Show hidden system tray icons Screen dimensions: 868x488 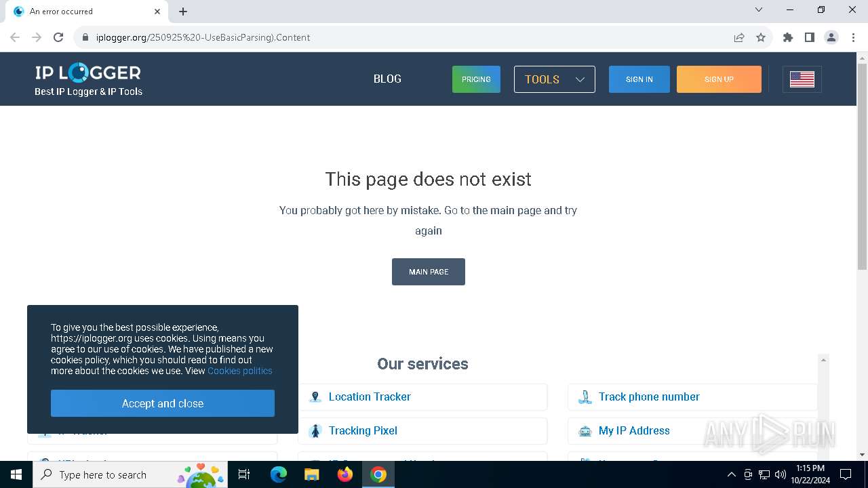(x=731, y=474)
